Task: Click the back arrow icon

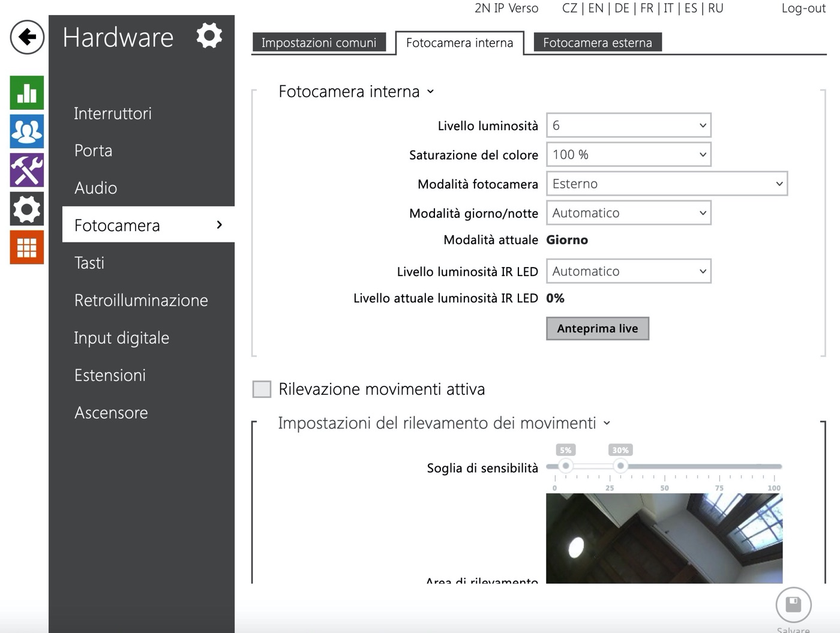Action: pyautogui.click(x=27, y=37)
